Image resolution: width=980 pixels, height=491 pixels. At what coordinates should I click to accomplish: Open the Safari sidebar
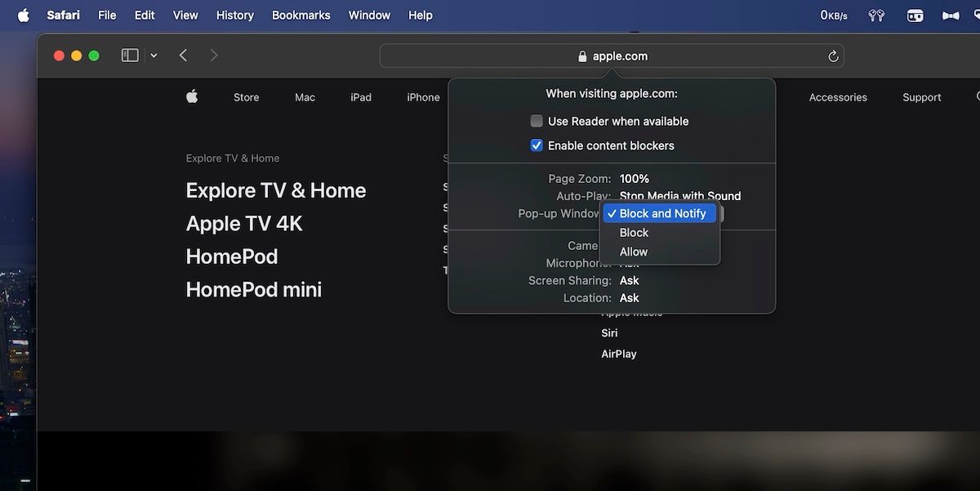click(129, 55)
